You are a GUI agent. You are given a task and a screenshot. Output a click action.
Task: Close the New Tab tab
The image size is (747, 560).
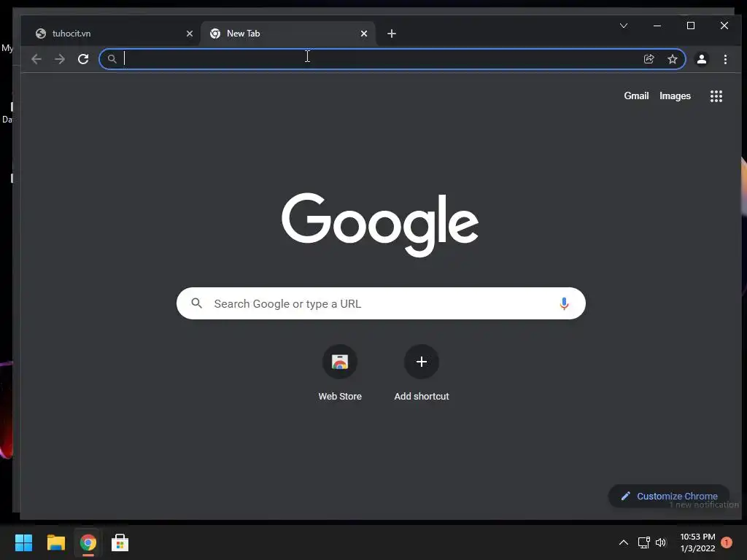point(363,34)
